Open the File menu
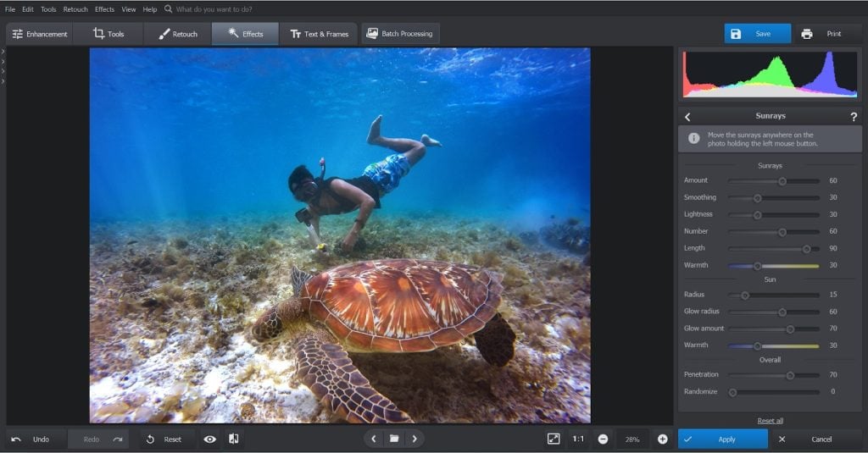868x453 pixels. pos(10,9)
